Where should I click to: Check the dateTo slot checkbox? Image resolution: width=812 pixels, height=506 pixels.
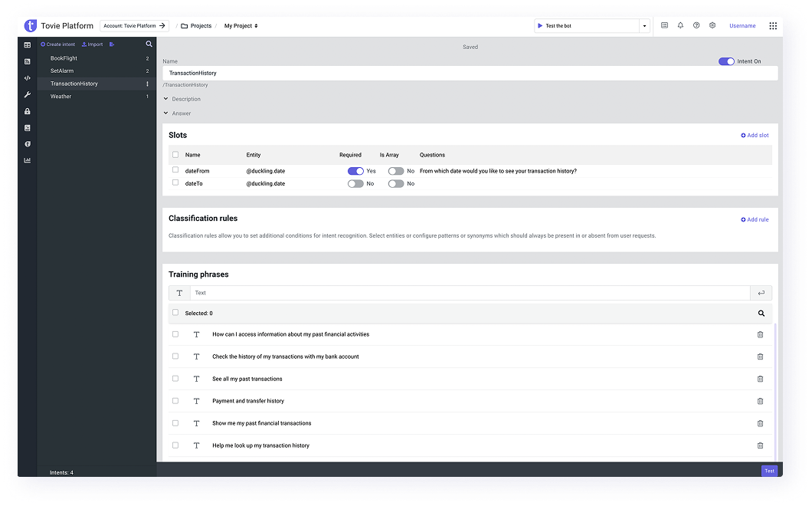tap(175, 182)
